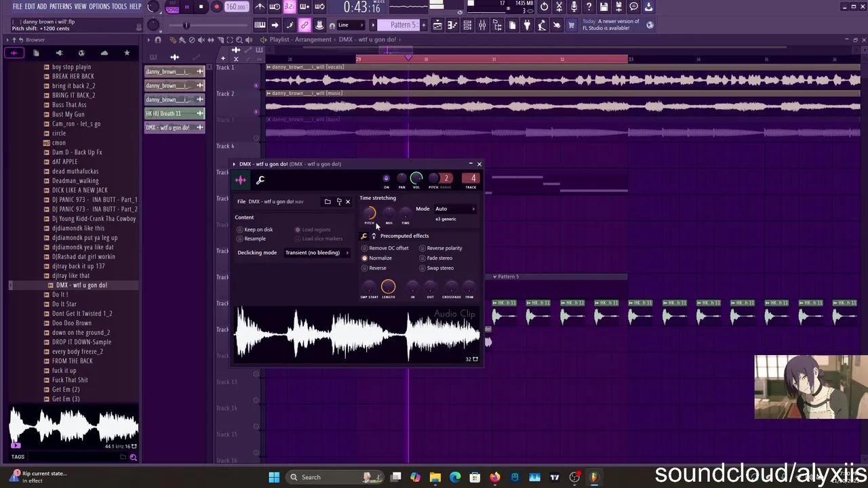Screen dimensions: 868x488
Task: Toggle Reverse polarity
Action: (x=440, y=248)
